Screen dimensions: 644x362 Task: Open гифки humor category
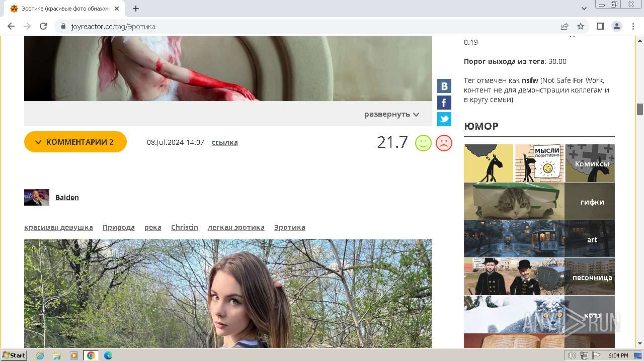coord(539,201)
